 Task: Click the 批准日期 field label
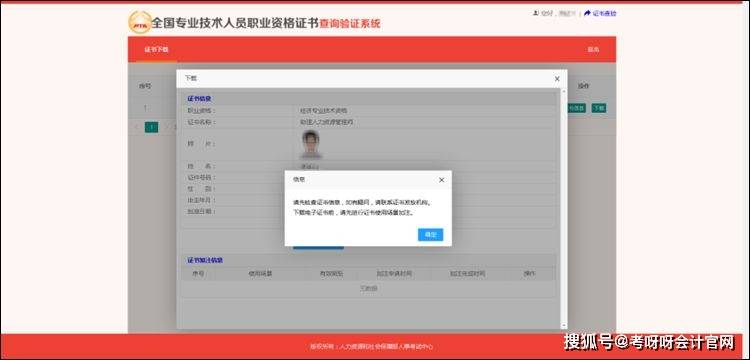click(201, 211)
